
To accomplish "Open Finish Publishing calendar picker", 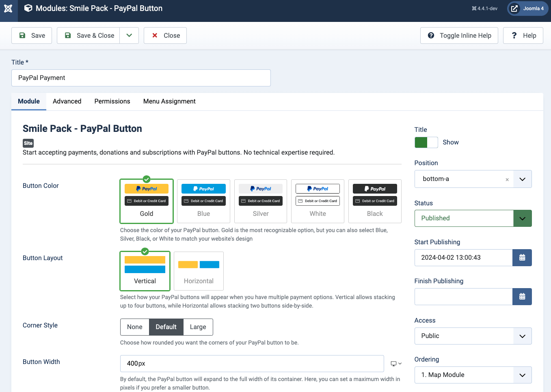I will pos(522,297).
